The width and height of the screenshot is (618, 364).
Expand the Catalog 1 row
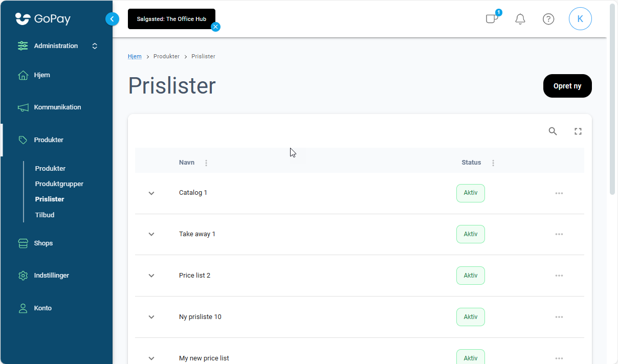(151, 193)
